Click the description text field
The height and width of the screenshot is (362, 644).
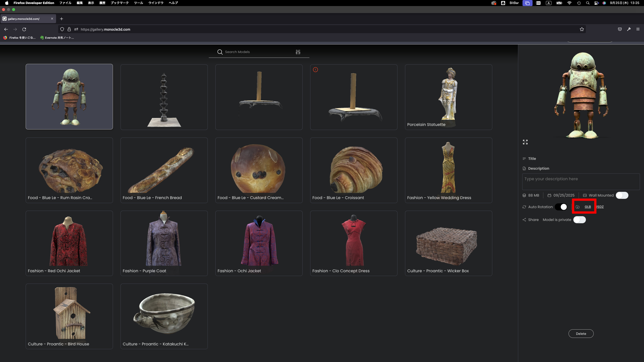coord(581,182)
